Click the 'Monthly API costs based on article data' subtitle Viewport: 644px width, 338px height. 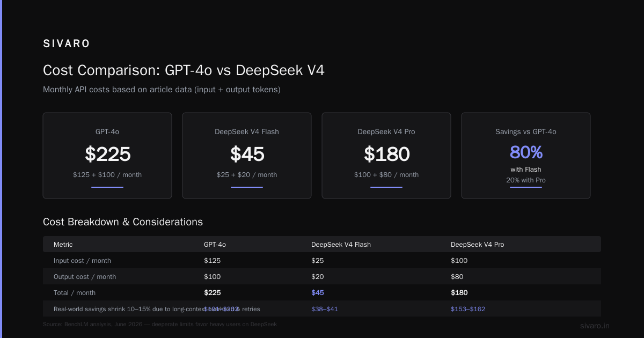tap(162, 90)
